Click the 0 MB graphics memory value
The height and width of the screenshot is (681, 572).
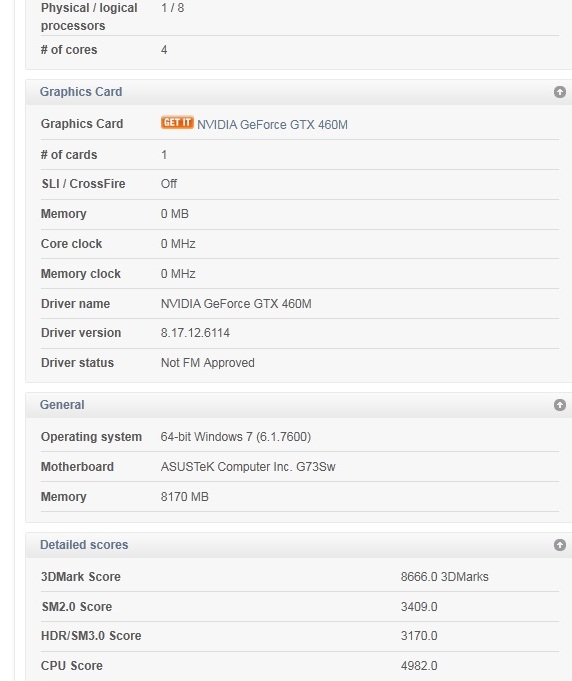[x=175, y=214]
